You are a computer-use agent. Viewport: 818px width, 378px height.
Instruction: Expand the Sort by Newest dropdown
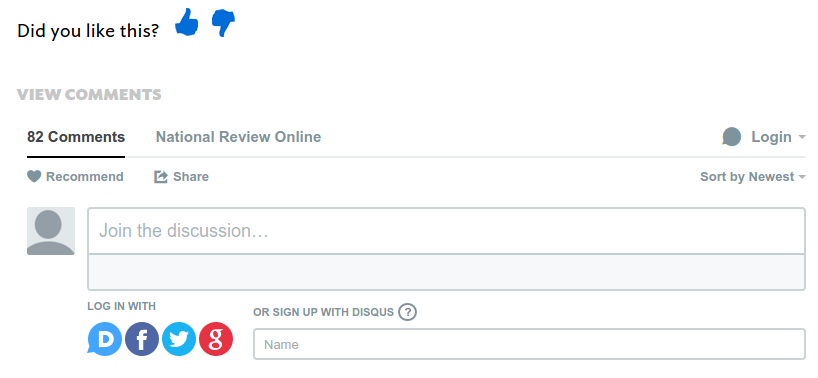pos(753,177)
